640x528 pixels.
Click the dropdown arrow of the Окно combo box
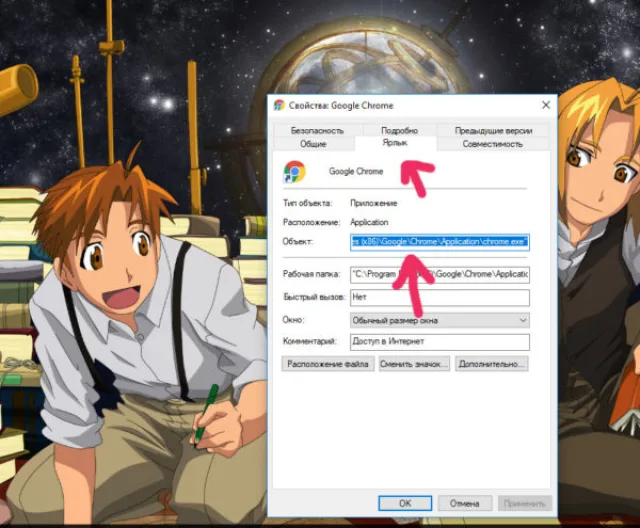[523, 320]
